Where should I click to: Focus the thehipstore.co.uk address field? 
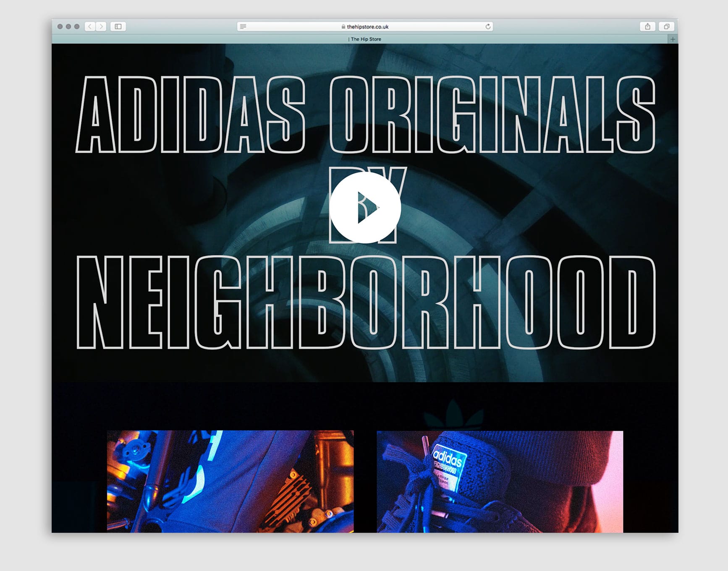point(365,26)
